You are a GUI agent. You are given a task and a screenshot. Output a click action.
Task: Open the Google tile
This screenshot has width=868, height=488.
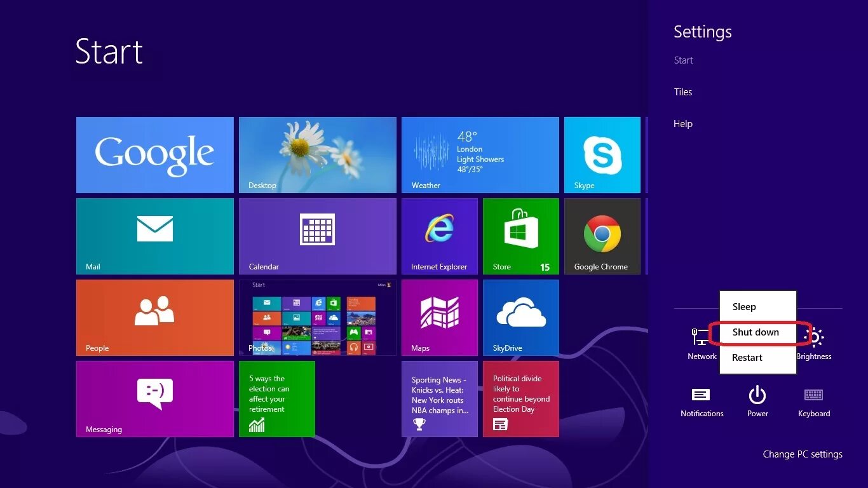[155, 155]
